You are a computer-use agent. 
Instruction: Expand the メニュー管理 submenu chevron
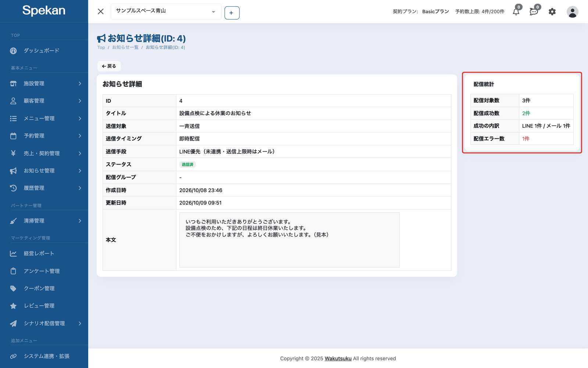(x=80, y=118)
